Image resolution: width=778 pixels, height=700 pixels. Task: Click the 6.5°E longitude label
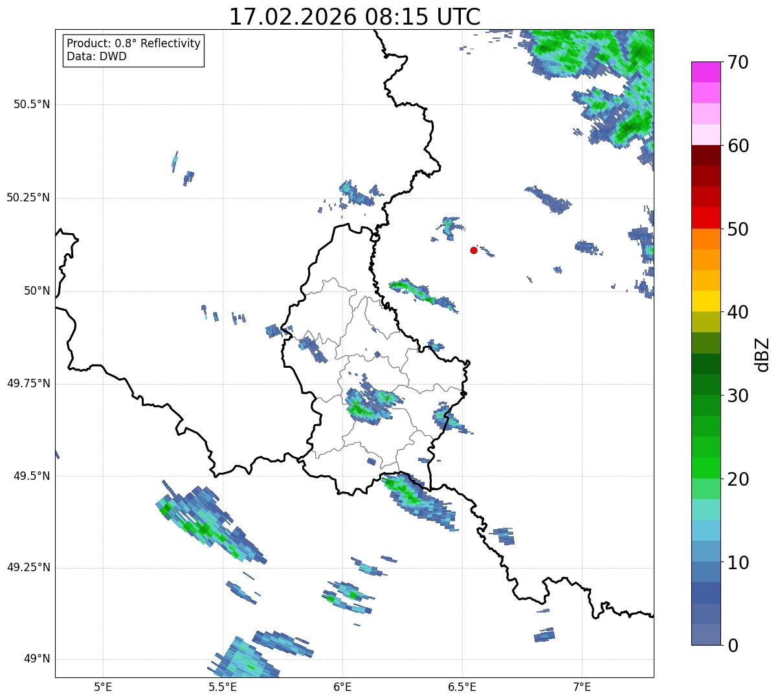tap(462, 687)
